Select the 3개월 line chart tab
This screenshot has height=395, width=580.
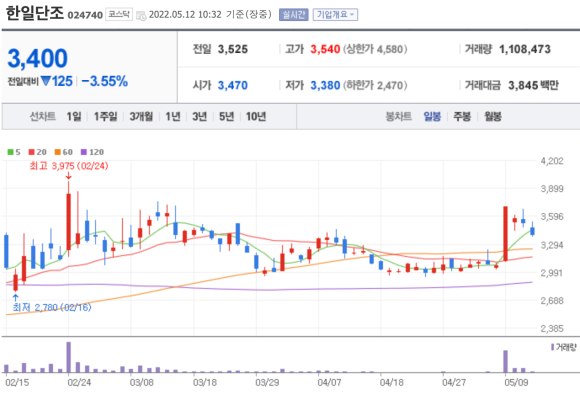pos(141,117)
